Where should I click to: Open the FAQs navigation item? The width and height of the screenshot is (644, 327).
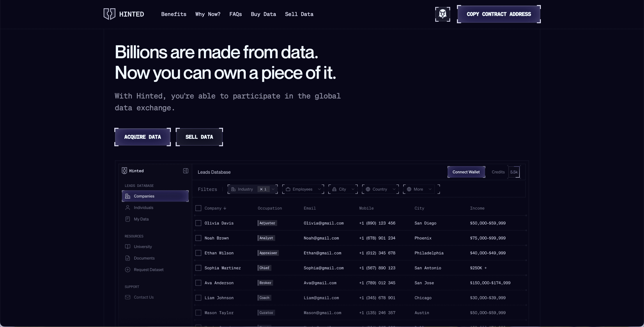pyautogui.click(x=235, y=14)
